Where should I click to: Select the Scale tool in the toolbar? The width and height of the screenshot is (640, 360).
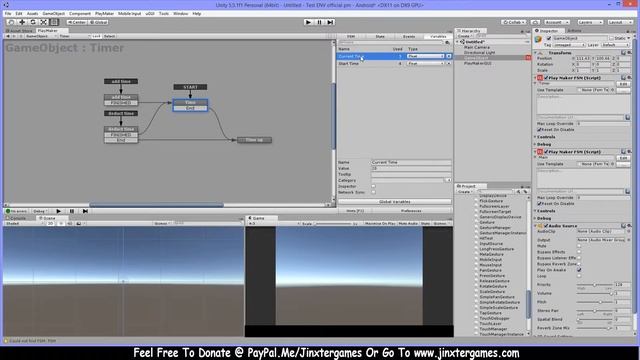click(x=43, y=22)
